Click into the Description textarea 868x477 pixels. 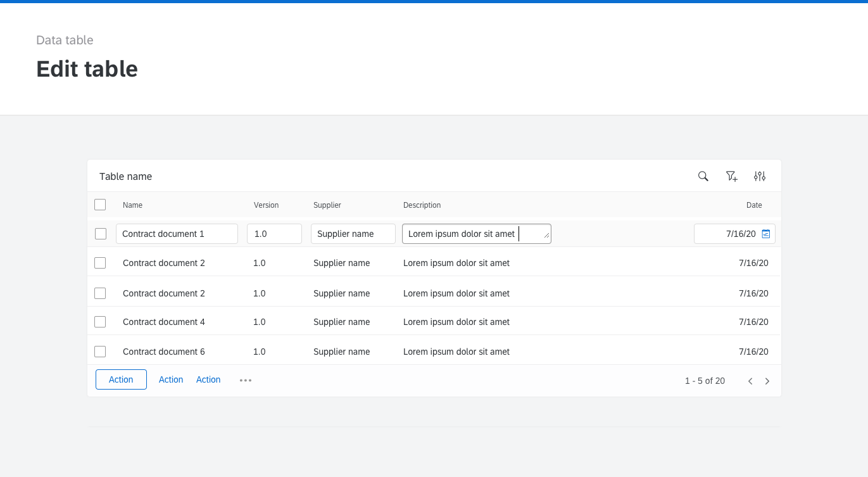(x=477, y=234)
